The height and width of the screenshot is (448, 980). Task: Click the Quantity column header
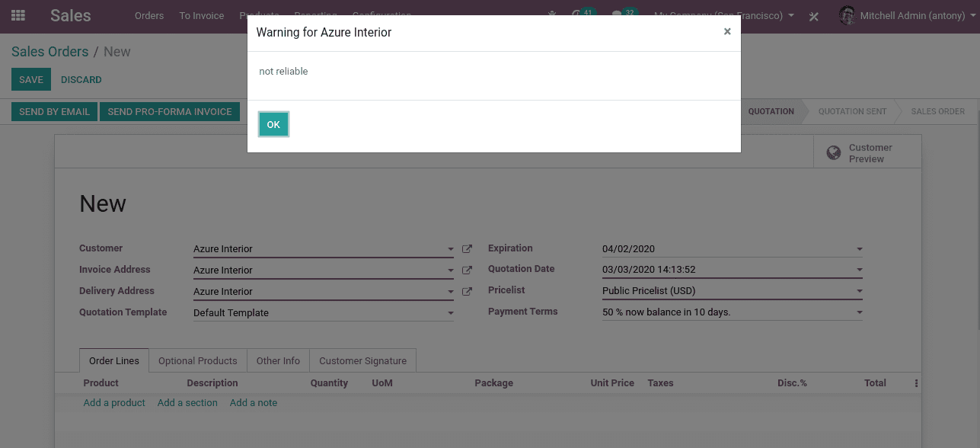pyautogui.click(x=329, y=383)
